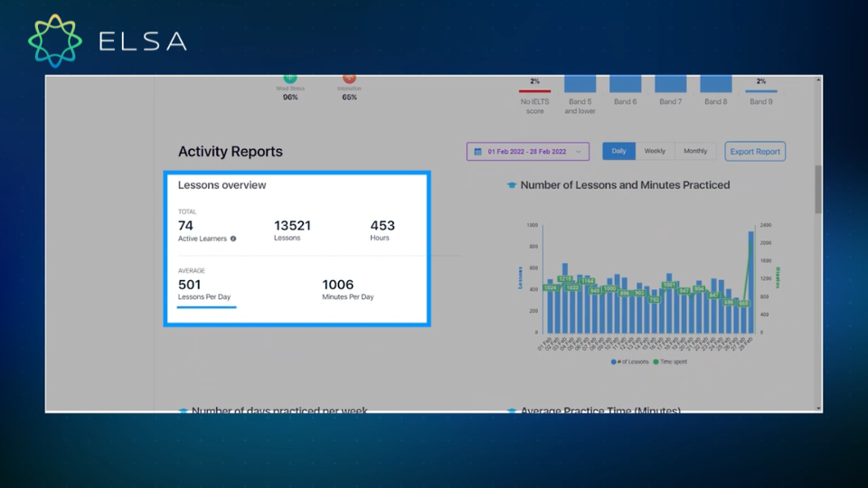Click the Number of Lessons and Minutes Practiced title

tap(625, 185)
